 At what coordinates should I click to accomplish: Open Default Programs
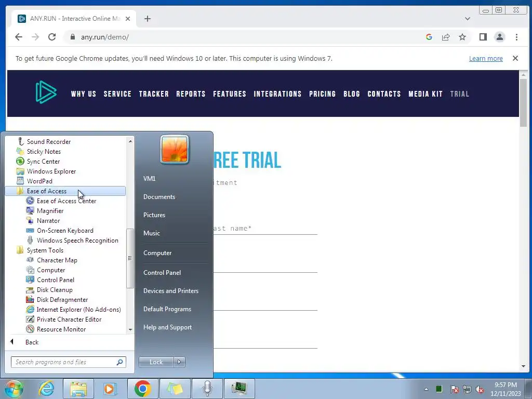click(167, 309)
